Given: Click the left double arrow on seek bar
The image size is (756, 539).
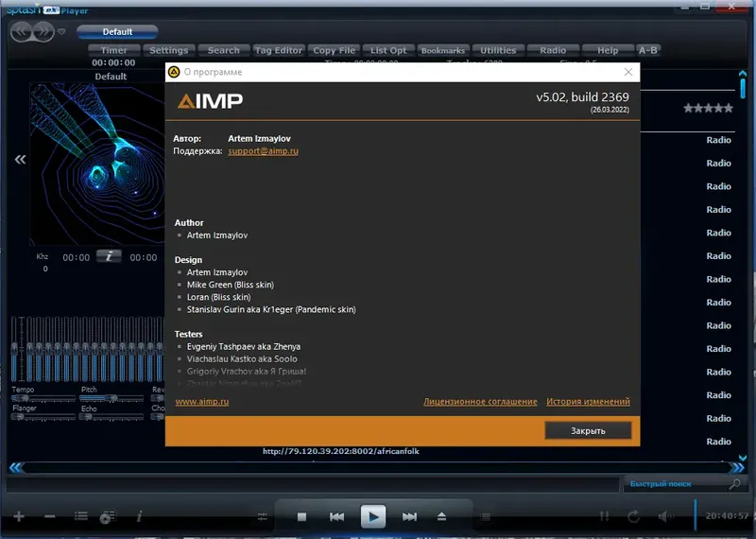Looking at the screenshot, I should click(x=15, y=467).
